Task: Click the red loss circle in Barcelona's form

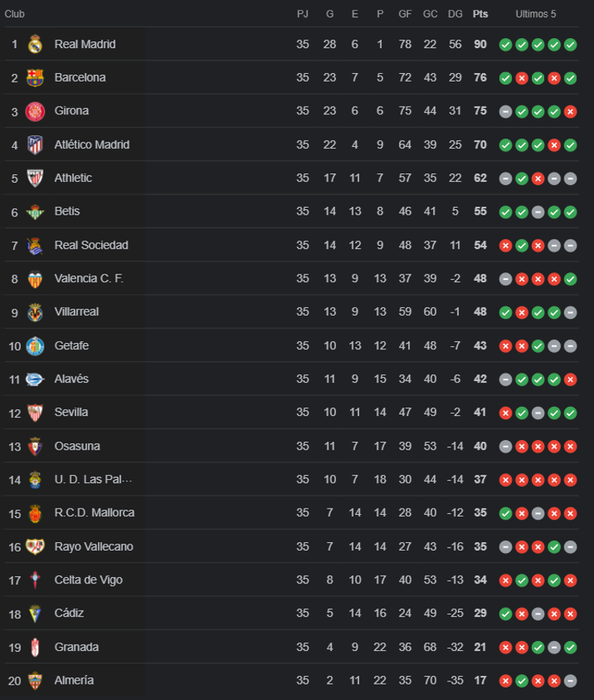Action: pyautogui.click(x=521, y=78)
